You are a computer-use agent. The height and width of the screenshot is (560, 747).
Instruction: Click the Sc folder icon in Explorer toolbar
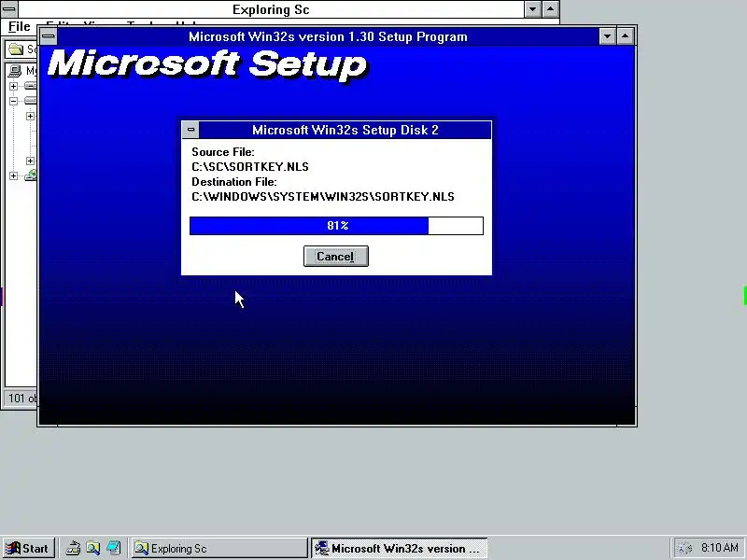pyautogui.click(x=16, y=49)
